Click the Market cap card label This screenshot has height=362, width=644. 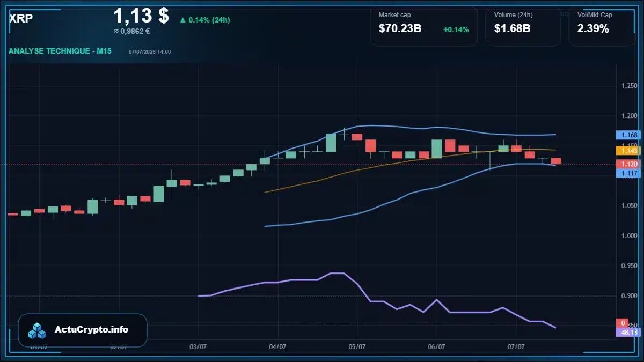tap(394, 15)
